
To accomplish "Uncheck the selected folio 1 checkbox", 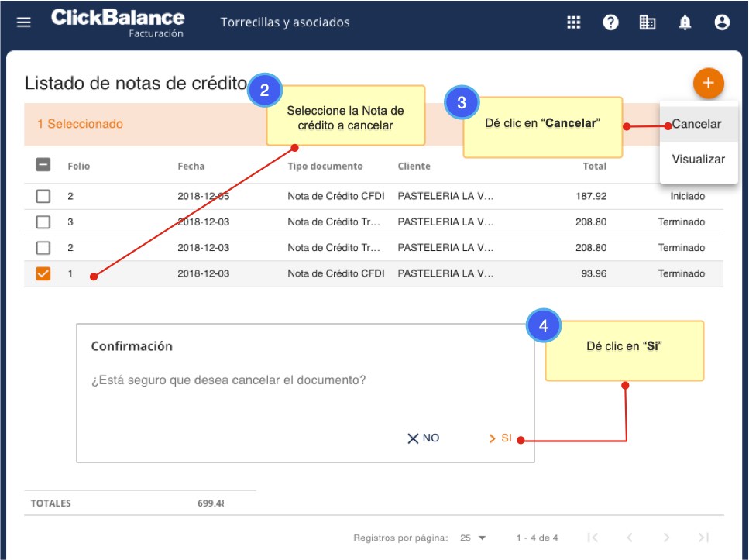I will click(x=43, y=273).
